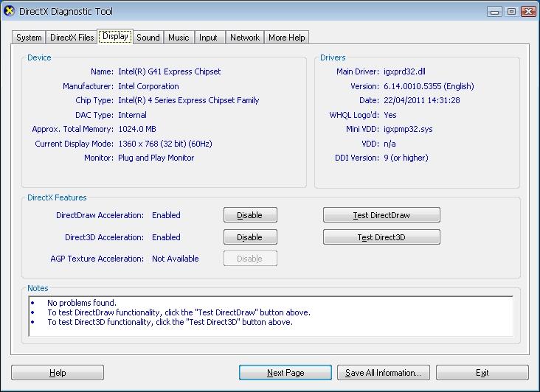
Task: Click WHQL Logo'd value 'Yes'
Action: (x=390, y=115)
